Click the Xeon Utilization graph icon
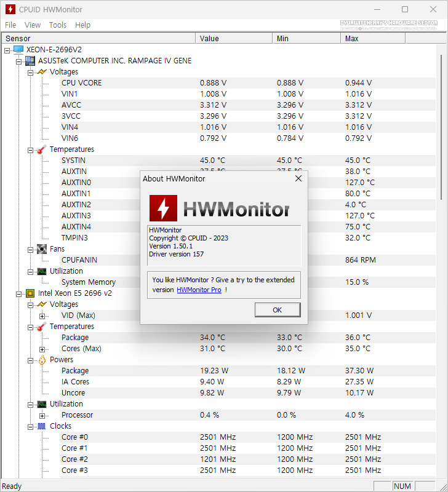Screen dimensions: 448x492 tap(42, 404)
